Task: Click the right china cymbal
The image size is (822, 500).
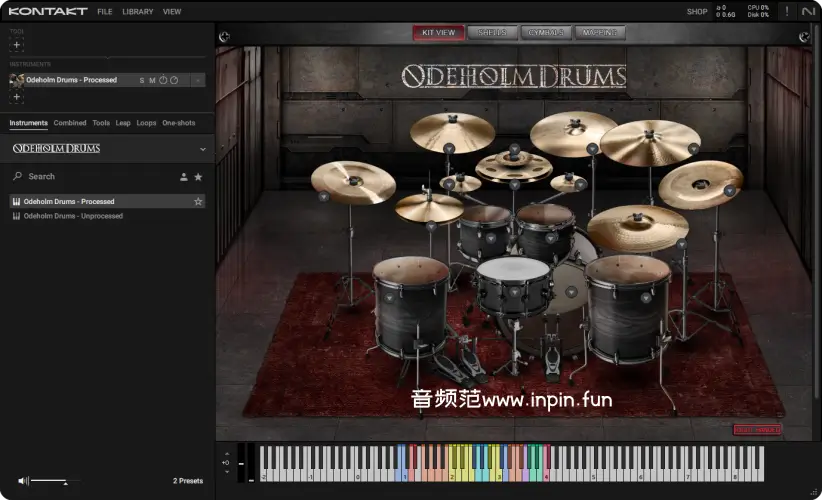Action: point(700,184)
